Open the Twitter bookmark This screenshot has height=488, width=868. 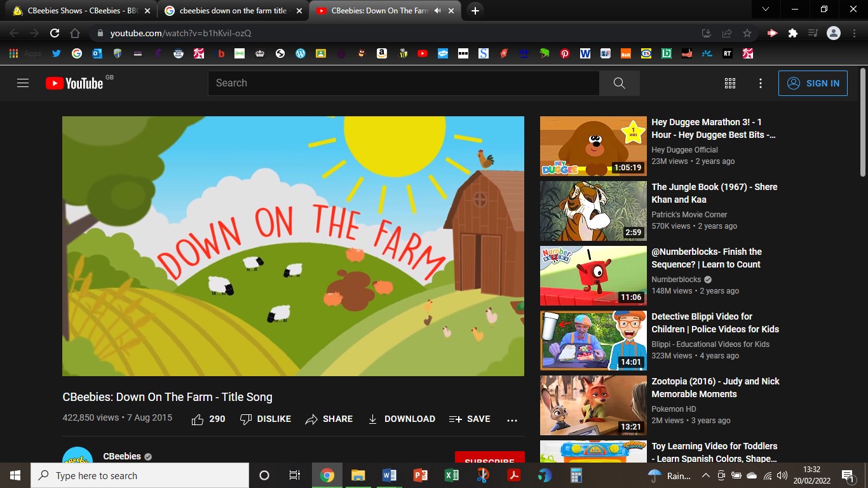click(57, 53)
